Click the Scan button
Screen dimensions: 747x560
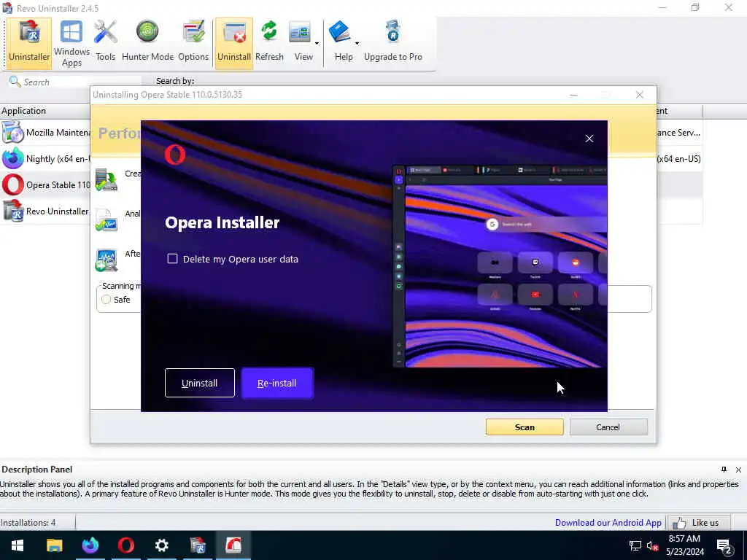[525, 427]
